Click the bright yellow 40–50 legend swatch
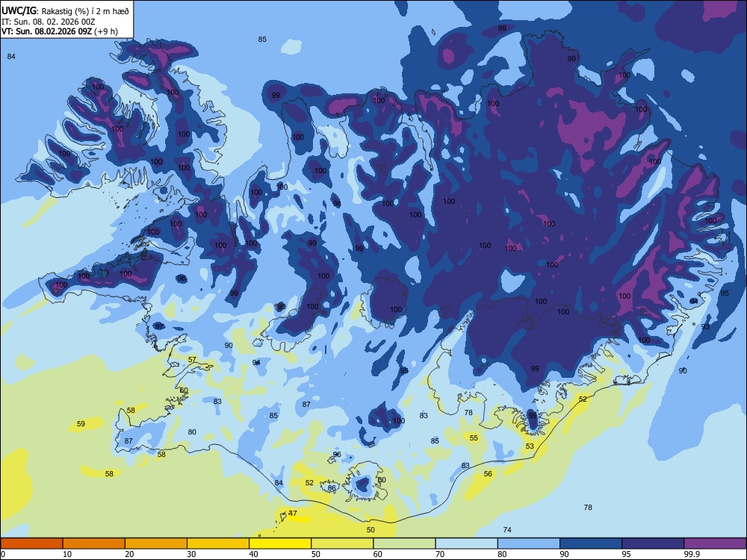The height and width of the screenshot is (560, 747). point(280,544)
